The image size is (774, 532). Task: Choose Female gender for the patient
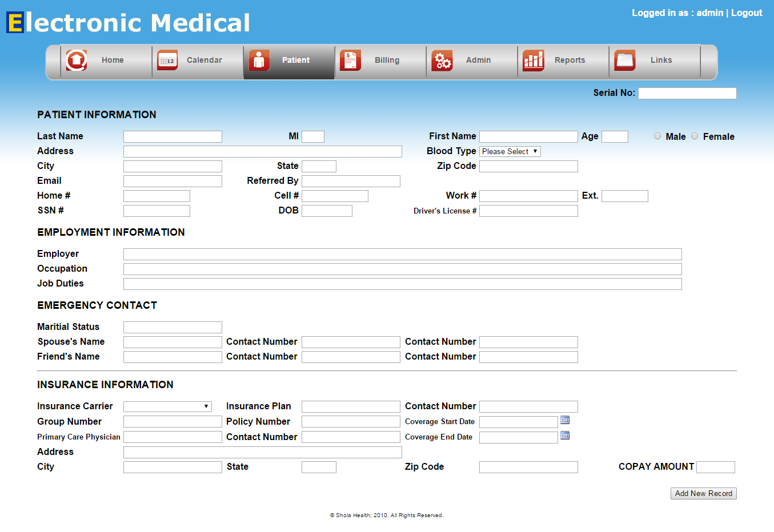click(695, 136)
